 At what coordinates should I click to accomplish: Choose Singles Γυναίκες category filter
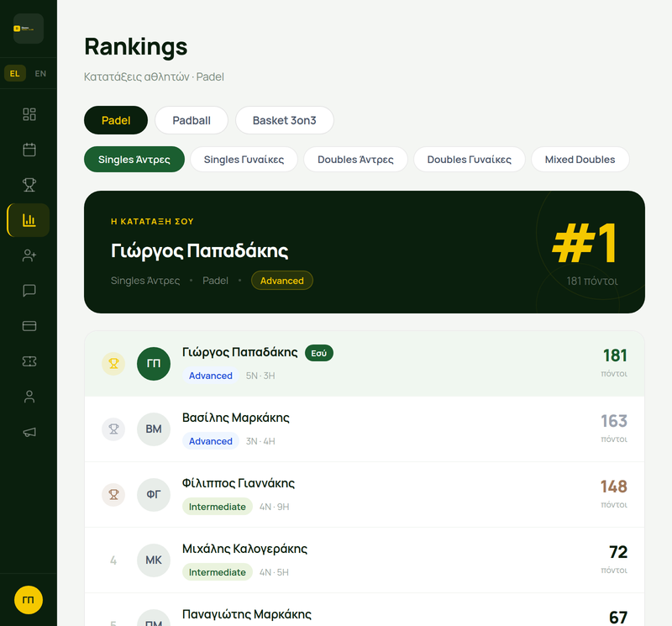coord(244,160)
